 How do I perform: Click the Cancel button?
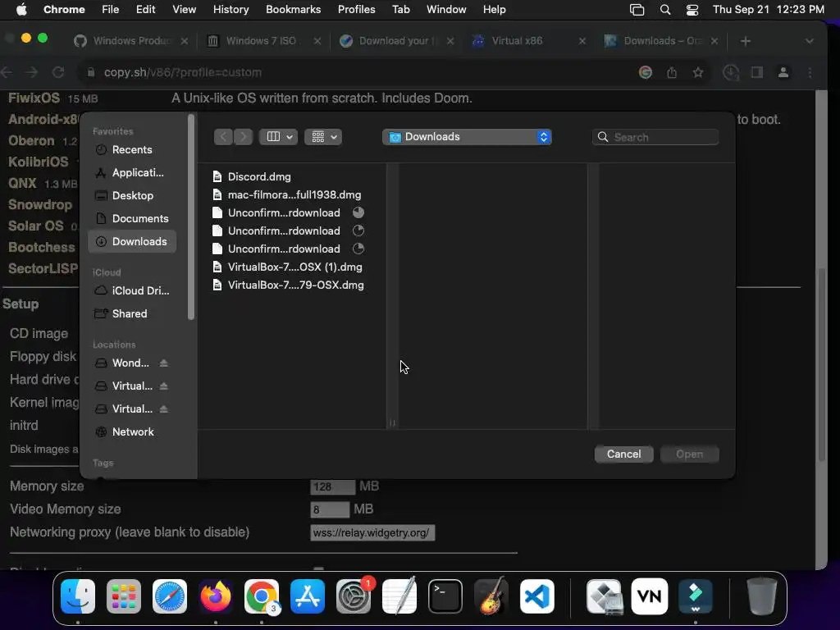click(623, 454)
